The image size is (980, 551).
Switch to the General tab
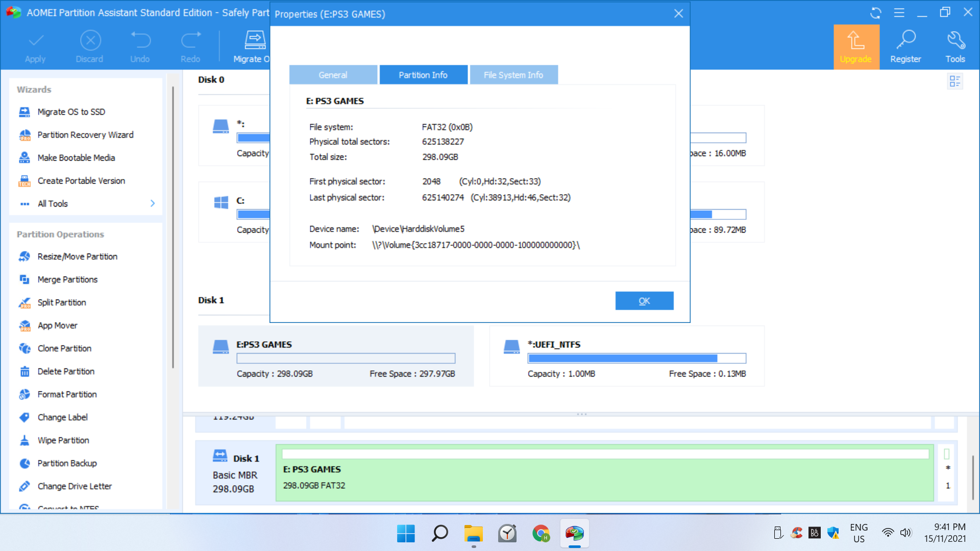click(x=333, y=75)
